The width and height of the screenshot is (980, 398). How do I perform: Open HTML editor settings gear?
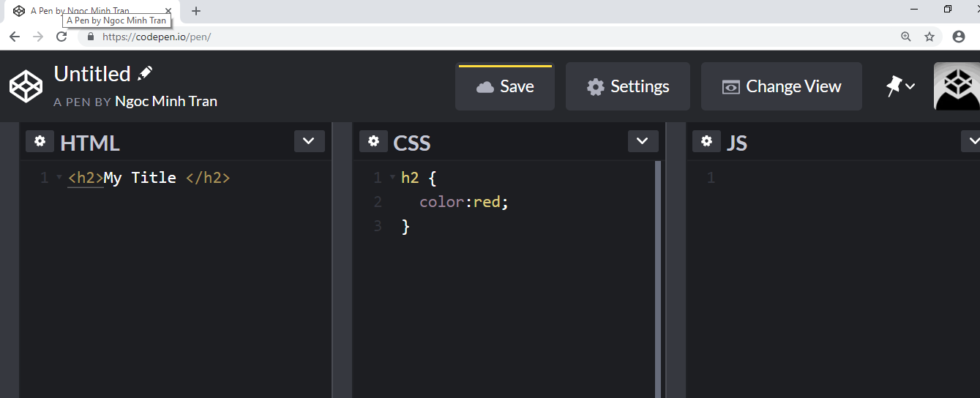coord(40,141)
